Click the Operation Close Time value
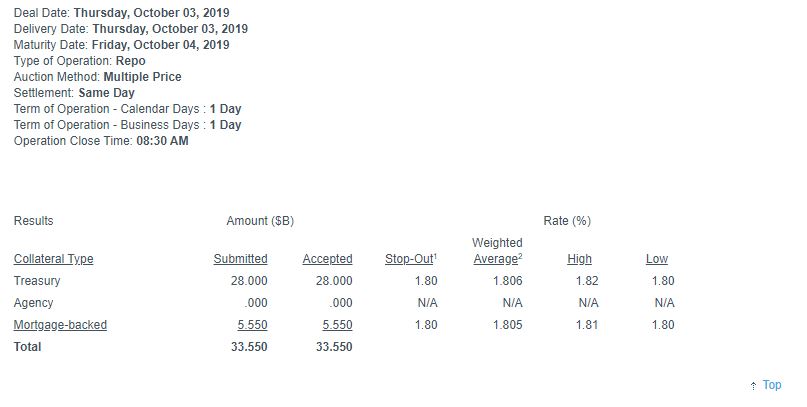This screenshot has width=807, height=407. [162, 141]
